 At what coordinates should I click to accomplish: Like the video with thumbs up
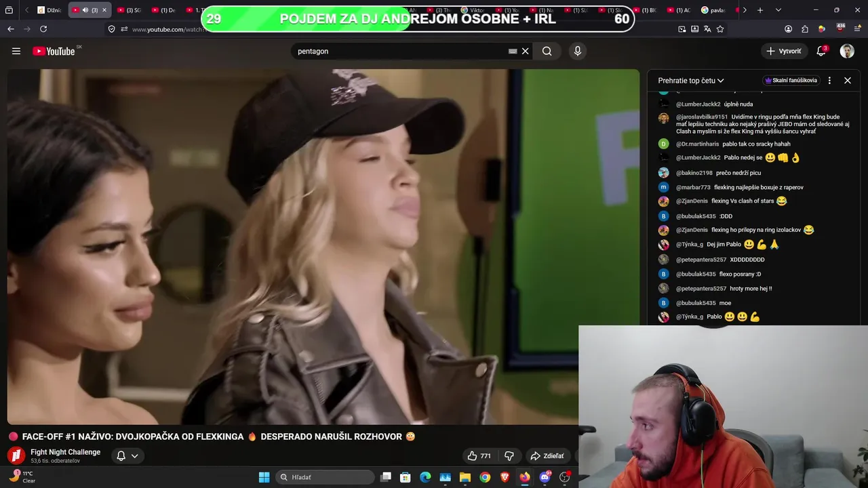(x=479, y=455)
